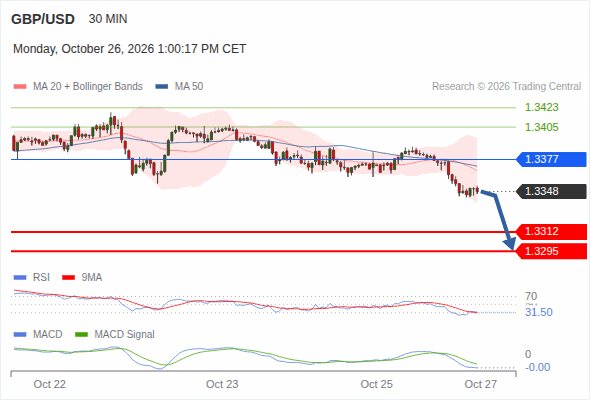Click the red 1.3295 support price tag
The height and width of the screenshot is (400, 590).
[x=551, y=251]
